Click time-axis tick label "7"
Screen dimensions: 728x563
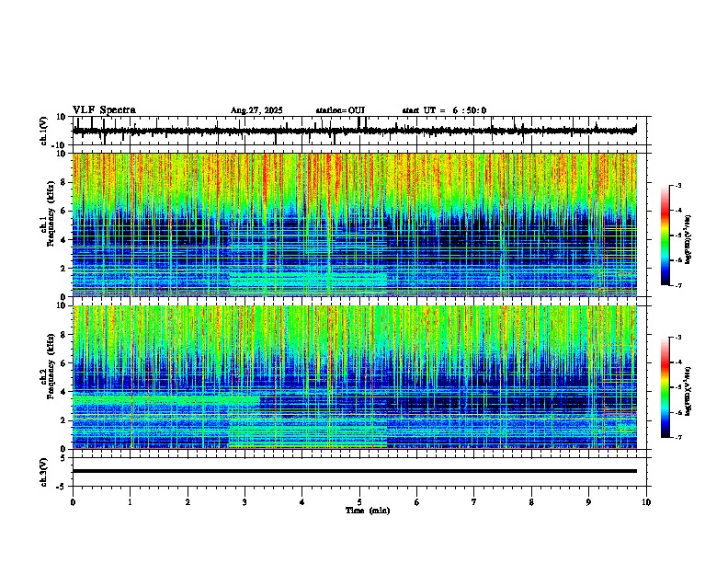[474, 502]
